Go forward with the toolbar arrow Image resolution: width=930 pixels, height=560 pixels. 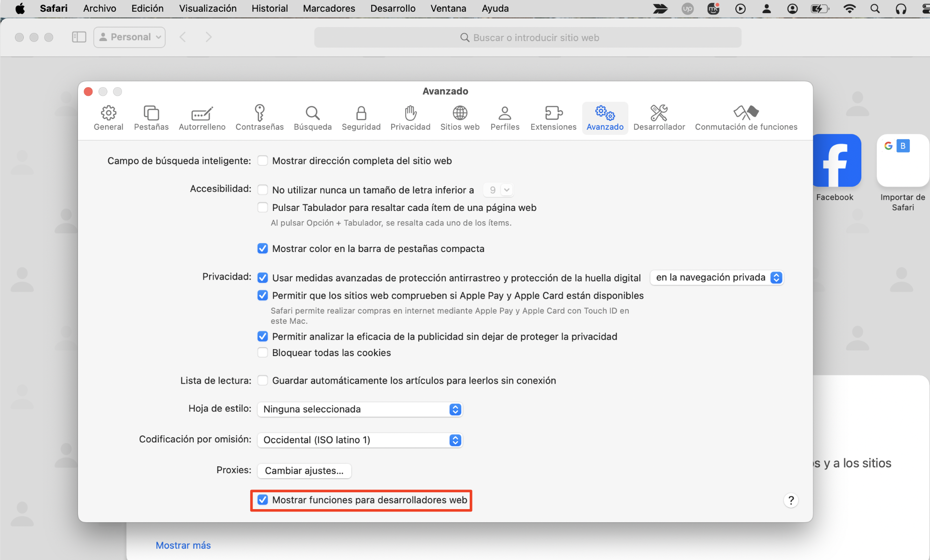point(208,37)
